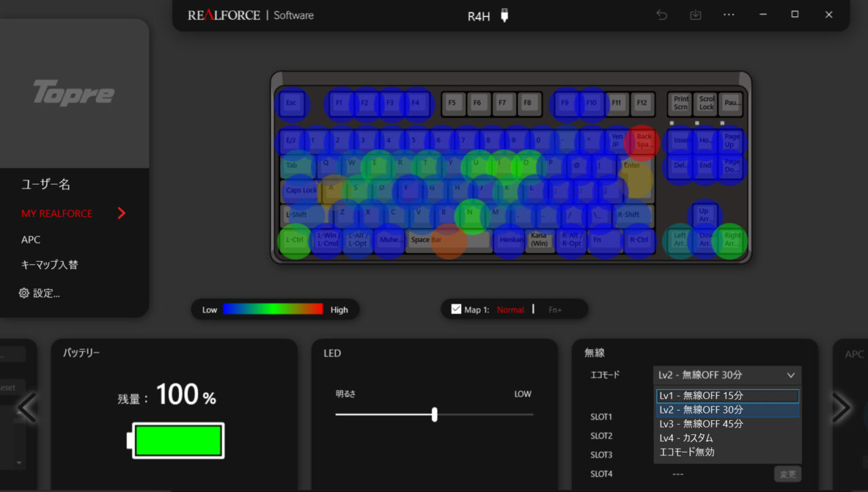This screenshot has height=492, width=868.
Task: Open the APC menu item
Action: pos(31,240)
